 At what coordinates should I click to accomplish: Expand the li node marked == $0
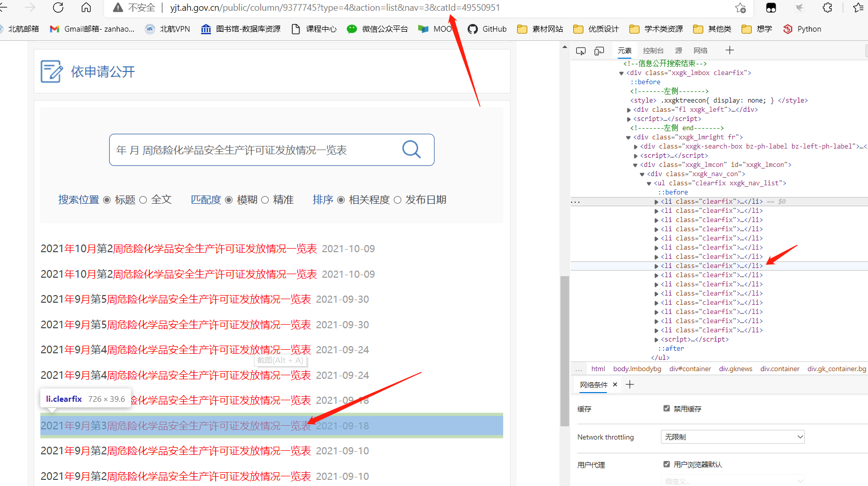(656, 202)
